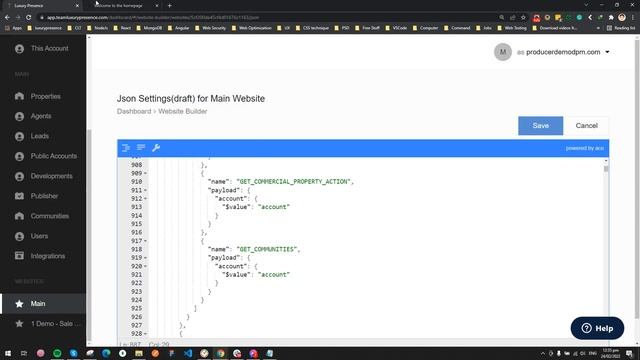Place cursor on "GET_COMMERCIAL_PROPERTY_ACTION" value
This screenshot has height=360, width=640.
(293, 182)
